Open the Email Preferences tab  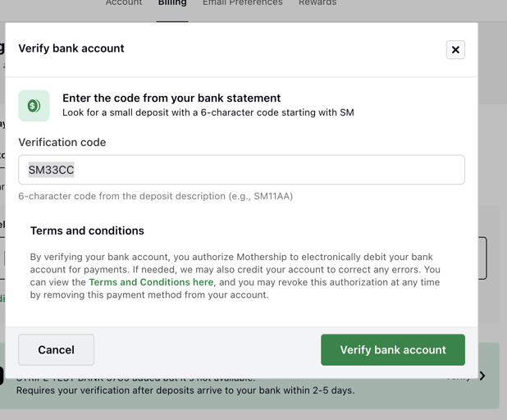(243, 3)
